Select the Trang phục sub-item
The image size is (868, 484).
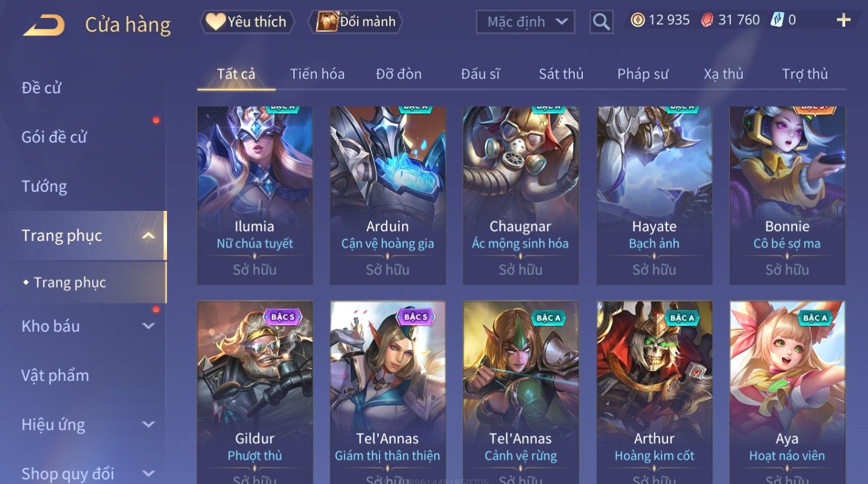click(x=70, y=282)
